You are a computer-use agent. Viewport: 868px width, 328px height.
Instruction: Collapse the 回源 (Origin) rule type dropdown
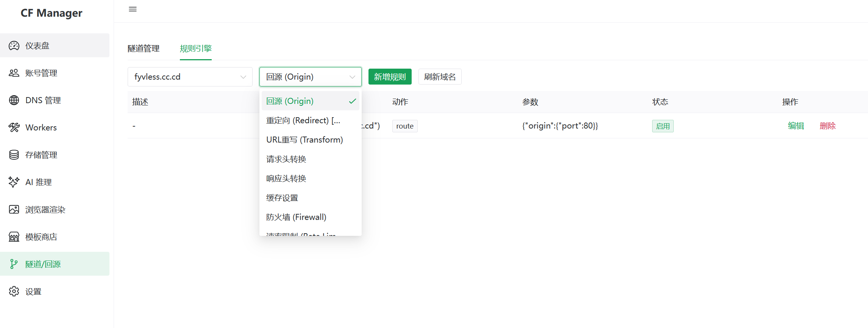point(311,77)
